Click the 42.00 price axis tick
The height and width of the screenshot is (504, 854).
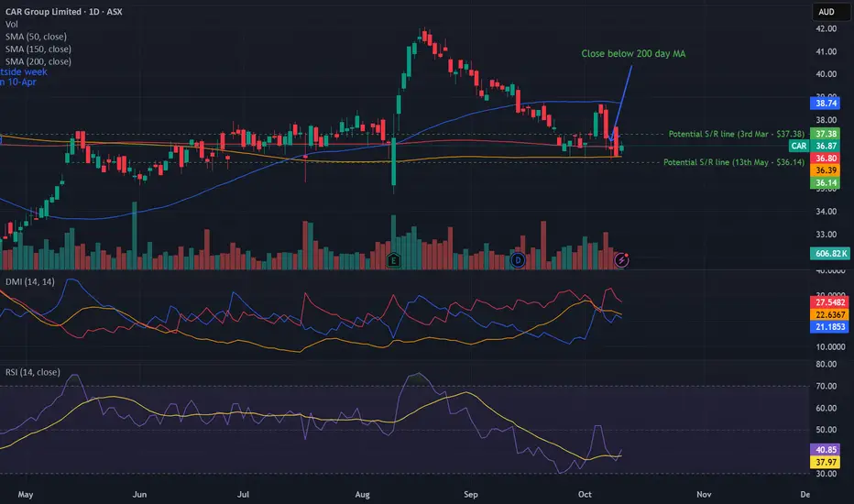pos(826,28)
